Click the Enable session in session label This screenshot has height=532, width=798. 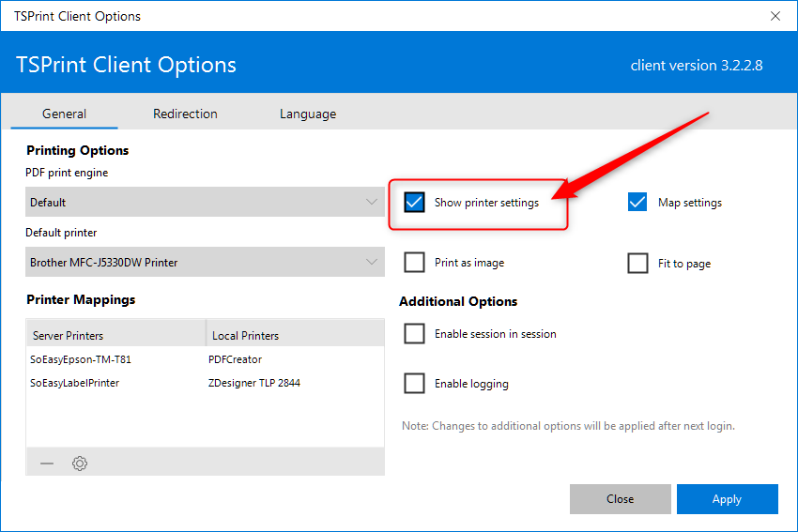(x=495, y=334)
